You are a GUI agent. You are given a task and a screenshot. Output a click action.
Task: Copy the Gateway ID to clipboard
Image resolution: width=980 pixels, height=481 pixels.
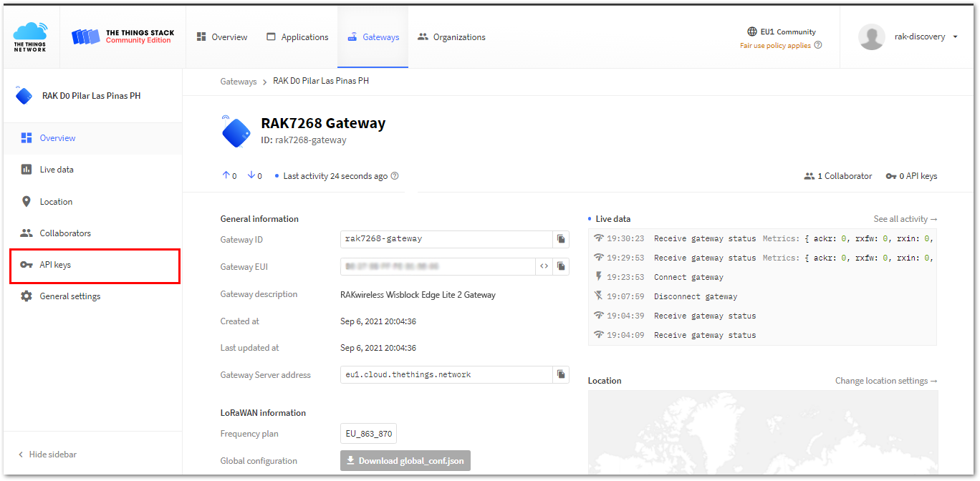[x=562, y=238]
